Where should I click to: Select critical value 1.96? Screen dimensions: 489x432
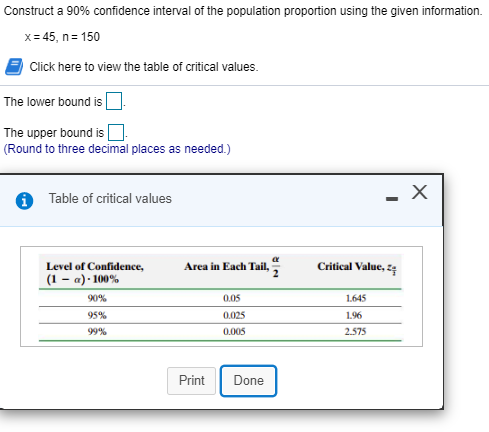(354, 315)
